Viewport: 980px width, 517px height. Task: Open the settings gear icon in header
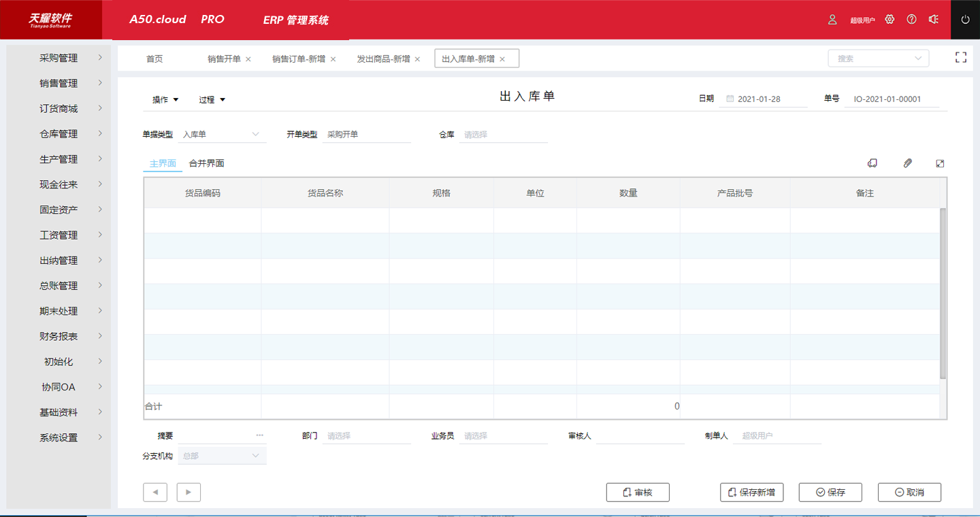coord(889,20)
